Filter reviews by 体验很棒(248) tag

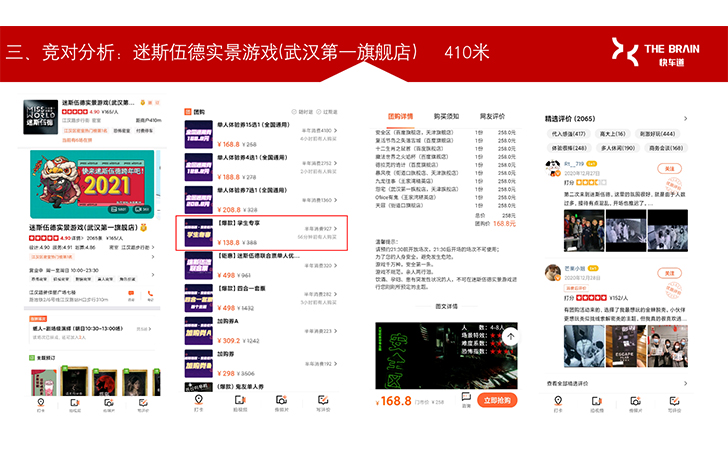(x=569, y=148)
